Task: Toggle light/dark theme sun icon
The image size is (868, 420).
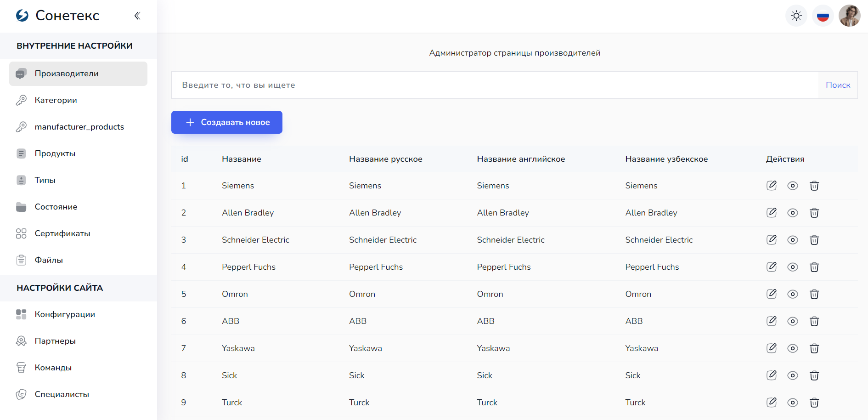Action: coord(796,16)
